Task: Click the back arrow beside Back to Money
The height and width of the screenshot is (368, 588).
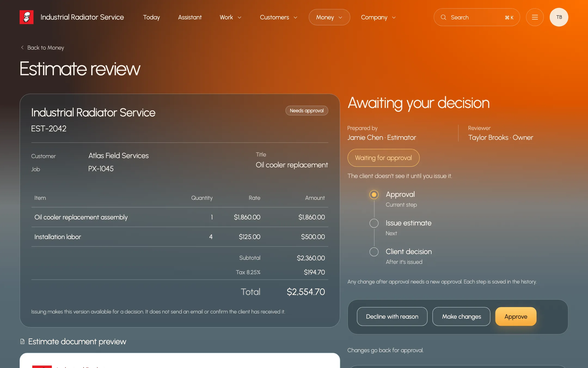Action: coord(22,47)
